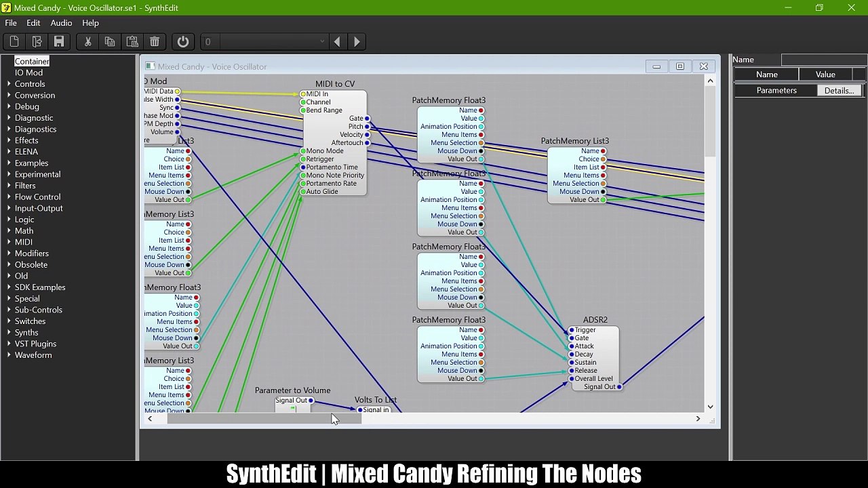Click the MIDI to CV module title
The height and width of the screenshot is (488, 868).
tap(335, 84)
